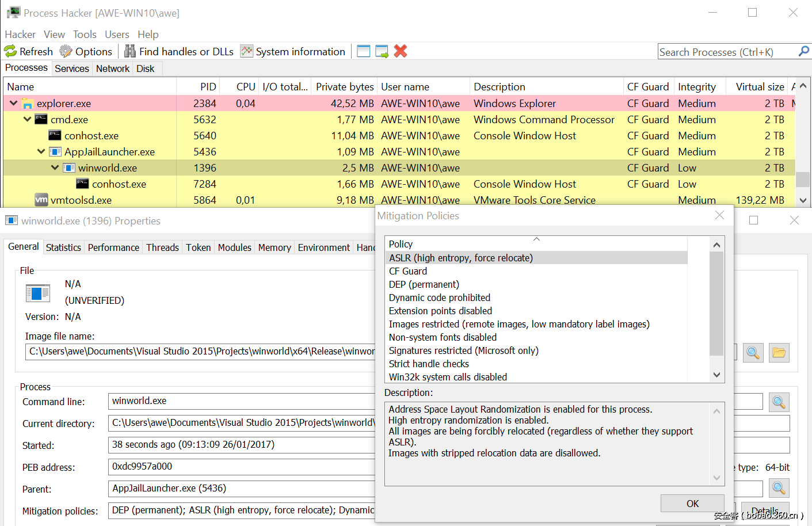Open Options via the gear icon

coord(66,52)
